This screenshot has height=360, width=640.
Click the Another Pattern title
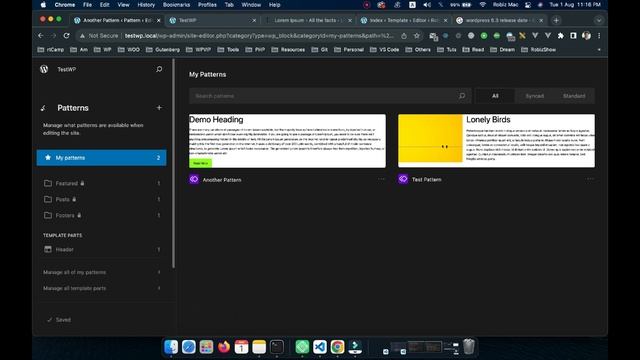coord(222,180)
